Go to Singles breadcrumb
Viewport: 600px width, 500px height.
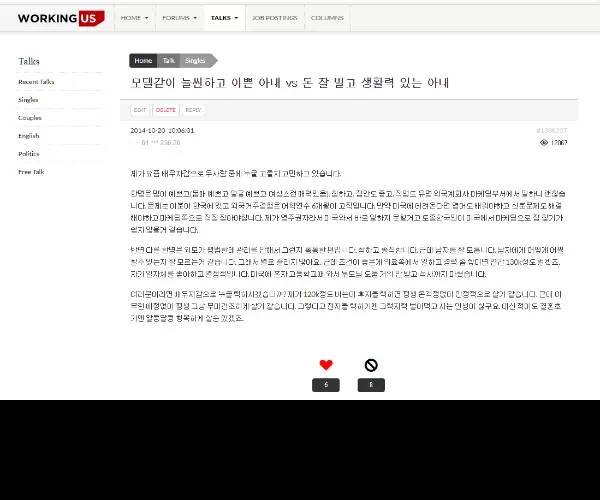click(195, 60)
